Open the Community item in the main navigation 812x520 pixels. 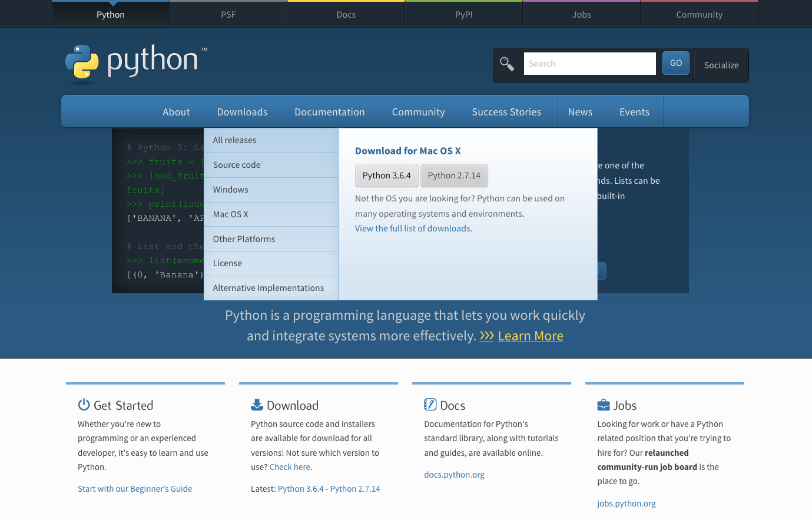click(419, 112)
